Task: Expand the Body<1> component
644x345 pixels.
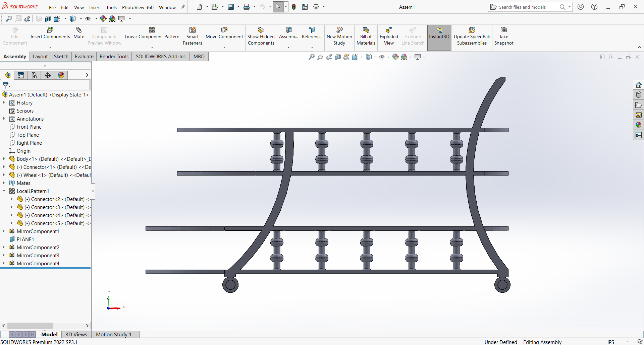Action: pos(4,159)
